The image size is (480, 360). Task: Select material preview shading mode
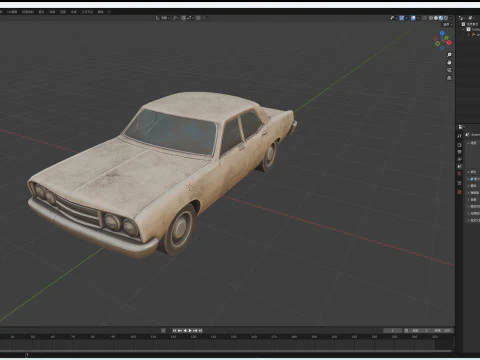pyautogui.click(x=441, y=18)
